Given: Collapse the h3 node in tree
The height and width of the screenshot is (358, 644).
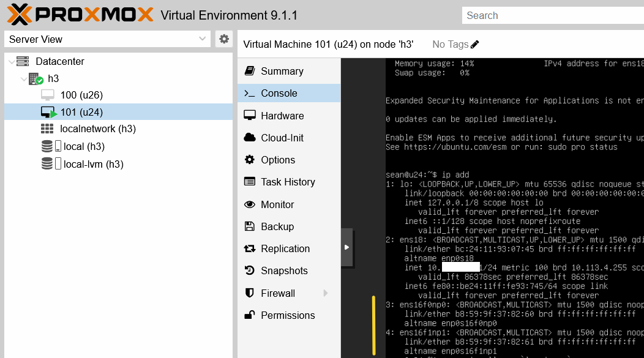Looking at the screenshot, I should coord(24,78).
